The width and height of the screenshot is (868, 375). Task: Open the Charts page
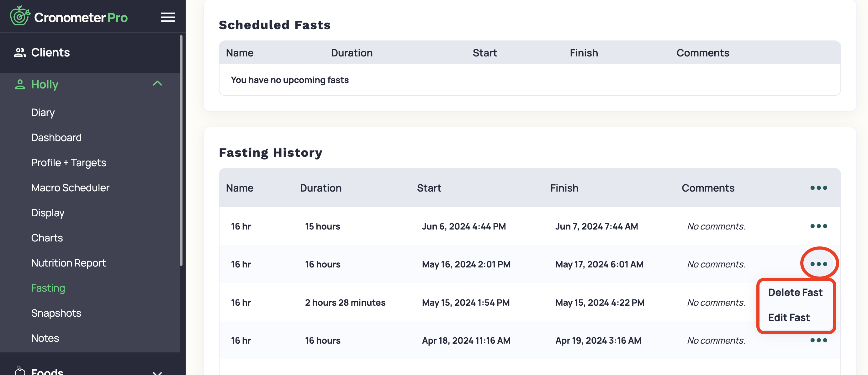[x=47, y=238]
